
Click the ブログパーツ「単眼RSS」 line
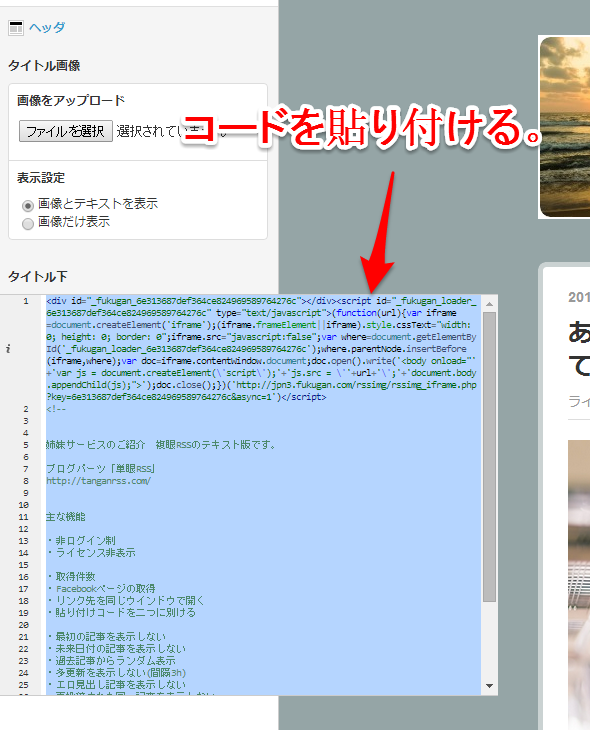coord(101,469)
